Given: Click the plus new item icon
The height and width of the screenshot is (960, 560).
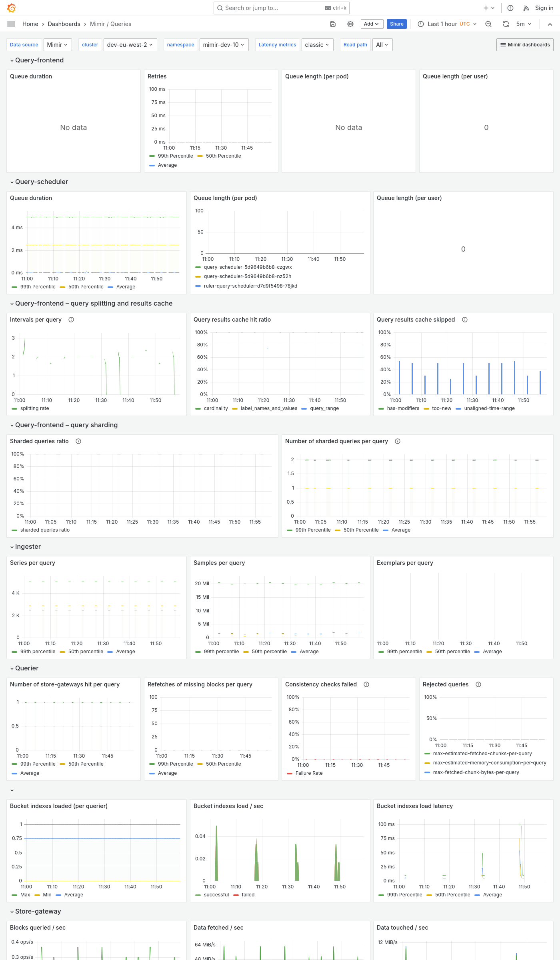Looking at the screenshot, I should (x=489, y=8).
